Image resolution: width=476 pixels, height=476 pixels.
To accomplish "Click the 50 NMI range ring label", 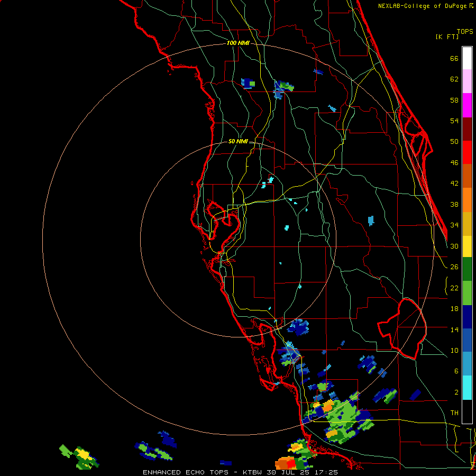I will pyautogui.click(x=238, y=141).
